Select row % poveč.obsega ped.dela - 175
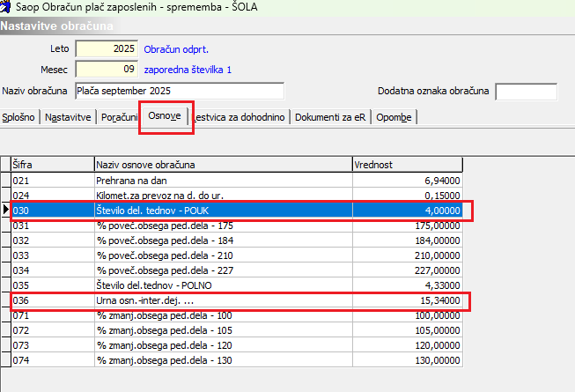575x392 pixels. click(237, 226)
